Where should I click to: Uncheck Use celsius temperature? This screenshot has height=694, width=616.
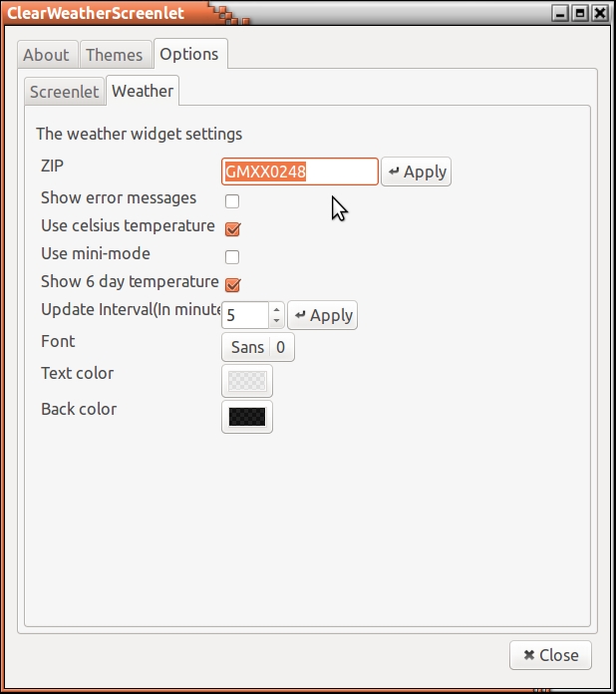[x=232, y=228]
